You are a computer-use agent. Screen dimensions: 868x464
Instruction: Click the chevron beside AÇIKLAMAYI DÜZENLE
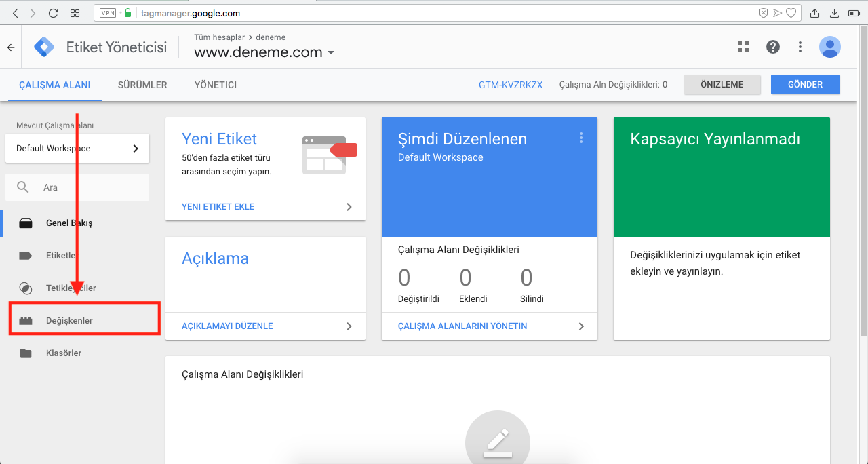(349, 326)
